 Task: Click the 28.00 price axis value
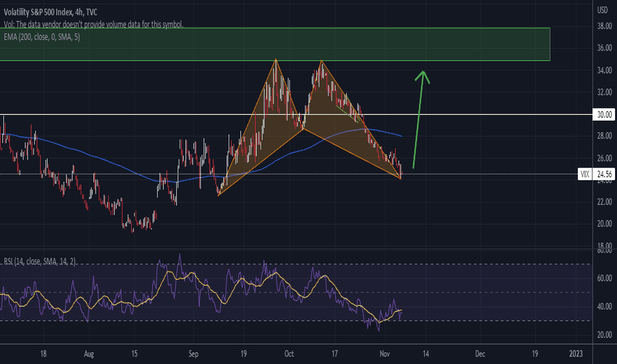click(x=604, y=136)
